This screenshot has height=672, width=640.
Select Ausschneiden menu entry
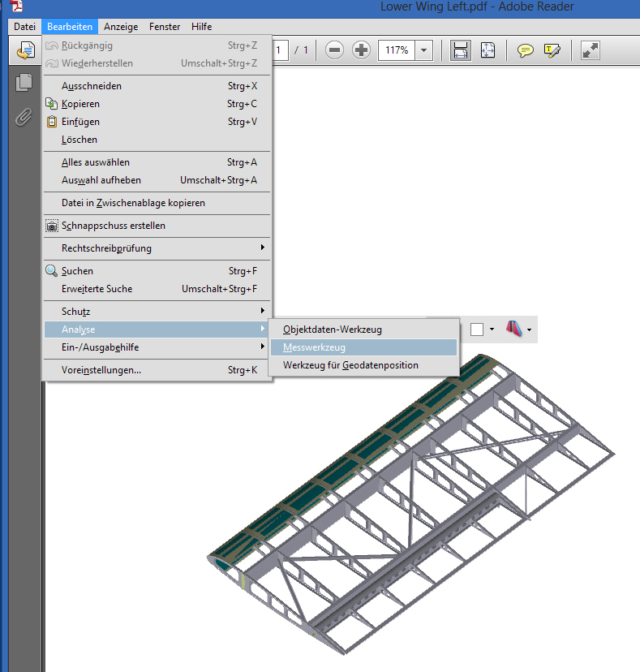point(157,86)
